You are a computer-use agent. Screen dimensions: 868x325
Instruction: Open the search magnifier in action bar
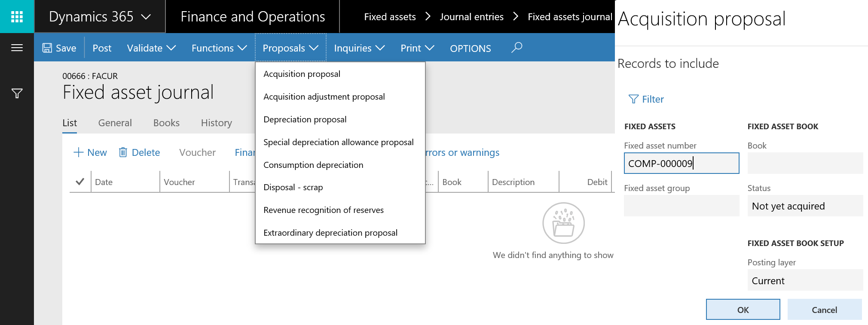[517, 47]
